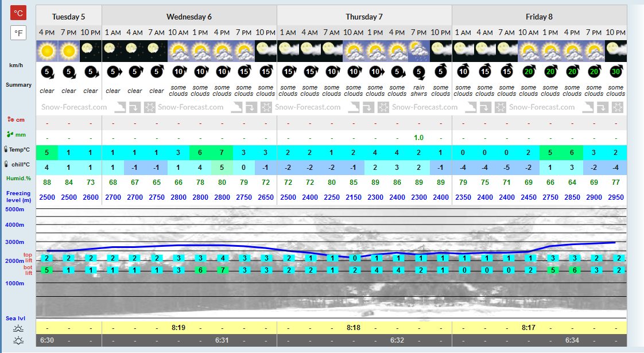Click the sunset time 6:34
Viewport: 644px width, 353px height.
pyautogui.click(x=572, y=340)
